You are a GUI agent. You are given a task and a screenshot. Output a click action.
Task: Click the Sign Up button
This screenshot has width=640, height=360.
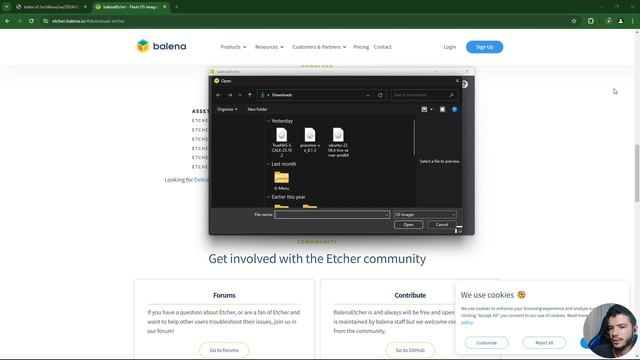pos(484,47)
